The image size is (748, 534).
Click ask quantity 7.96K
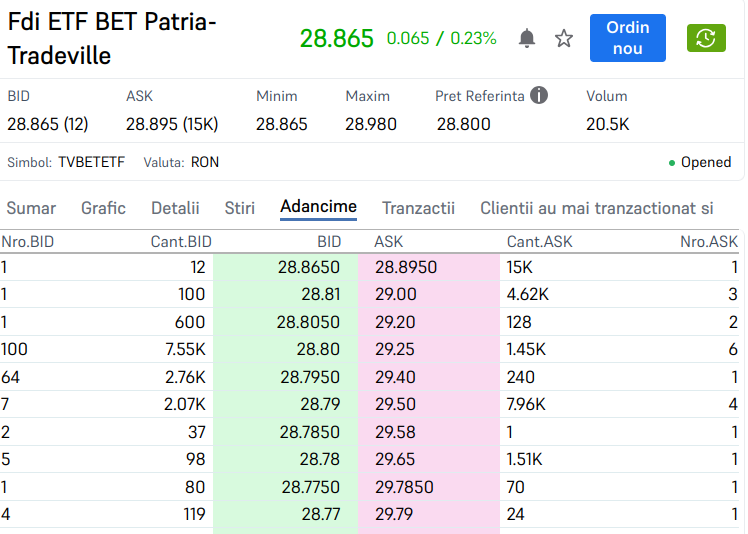click(526, 404)
